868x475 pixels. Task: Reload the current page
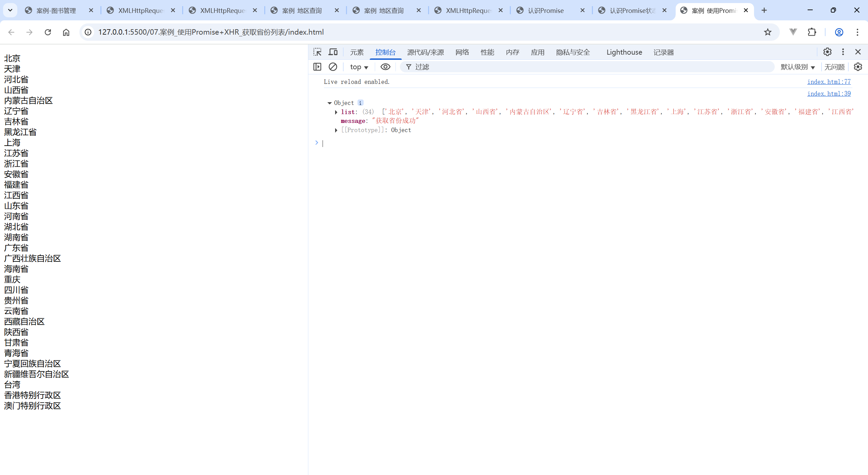pyautogui.click(x=48, y=32)
